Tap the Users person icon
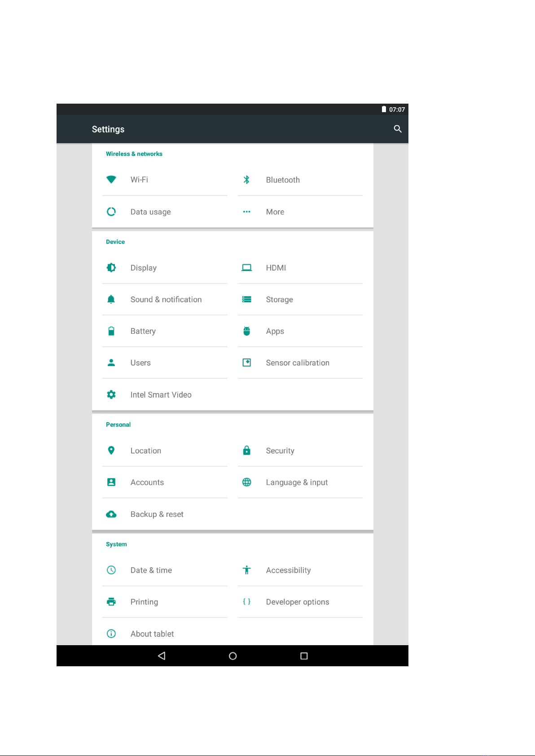This screenshot has height=756, width=535. (111, 363)
